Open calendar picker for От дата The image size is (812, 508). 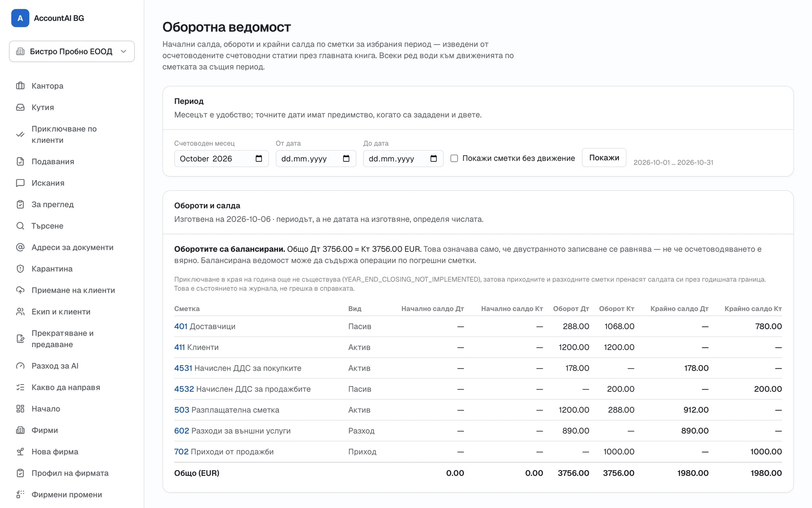pos(346,158)
